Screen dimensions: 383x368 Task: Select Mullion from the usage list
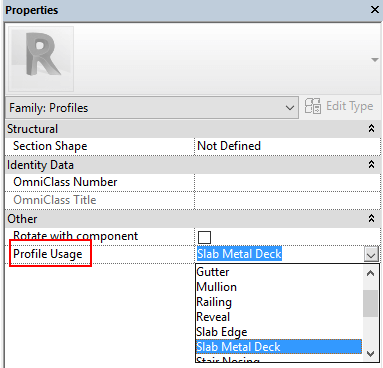click(x=279, y=287)
